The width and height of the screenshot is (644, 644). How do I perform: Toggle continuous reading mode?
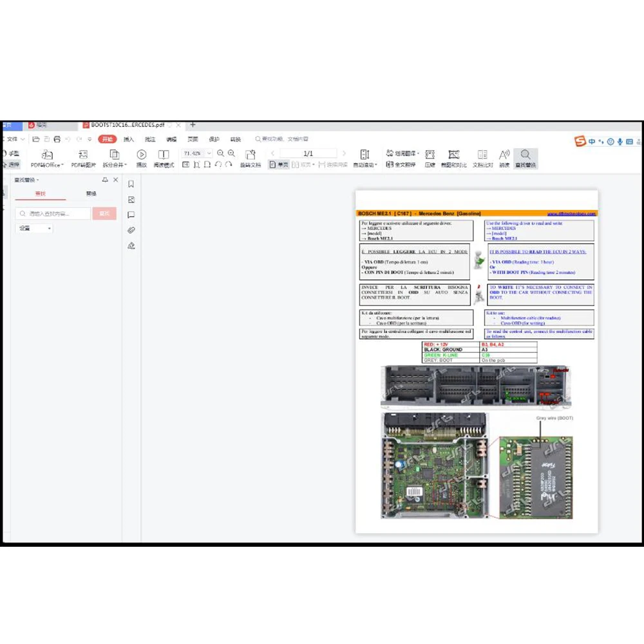coord(333,165)
